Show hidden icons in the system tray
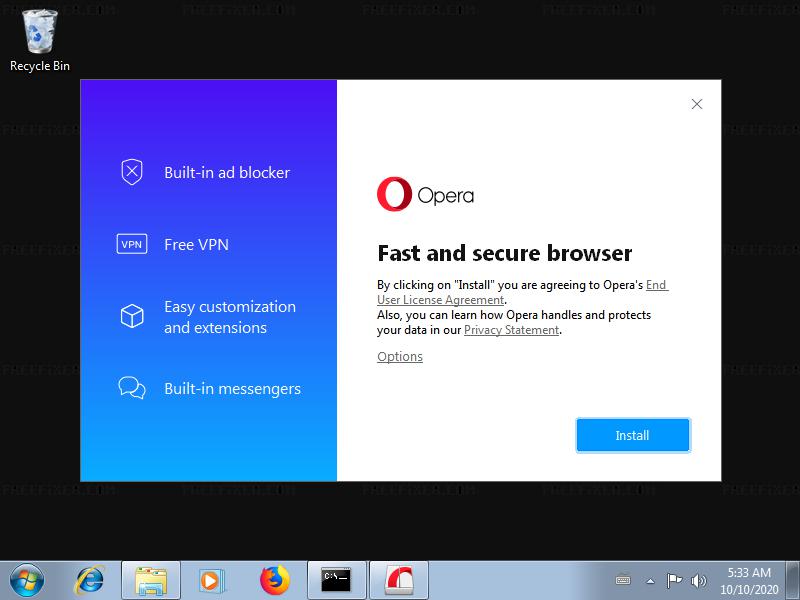 point(650,580)
